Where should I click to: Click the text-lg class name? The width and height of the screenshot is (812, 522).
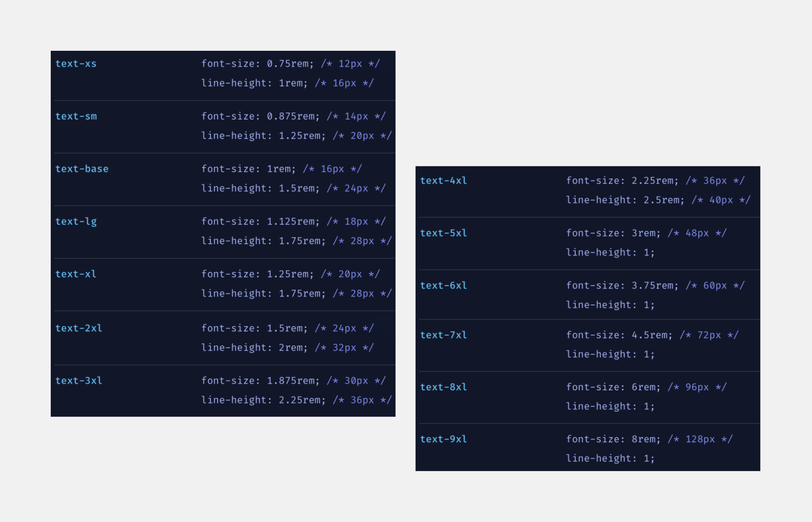76,222
